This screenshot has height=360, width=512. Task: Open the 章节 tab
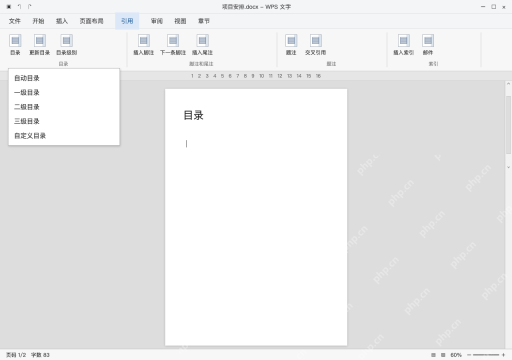[204, 21]
